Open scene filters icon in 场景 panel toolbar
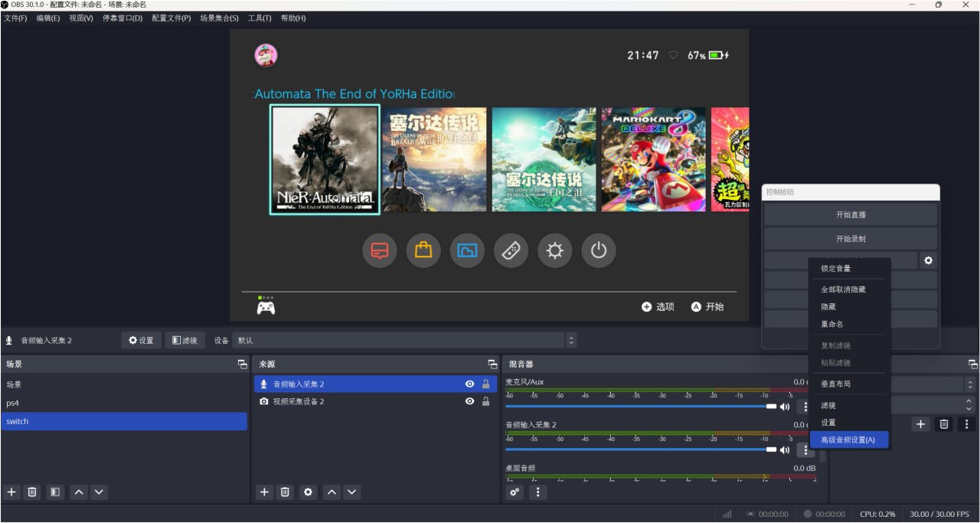The height and width of the screenshot is (523, 980). point(55,492)
